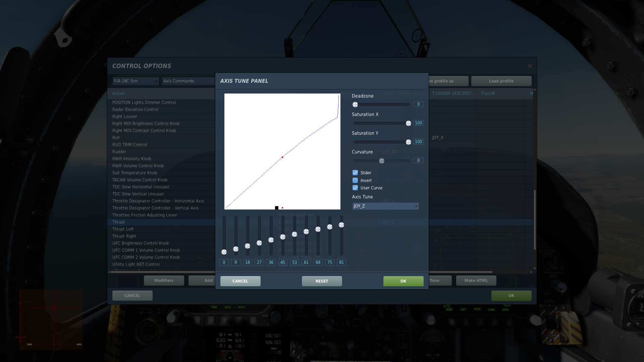Select the Thrust Right row

tap(161, 236)
